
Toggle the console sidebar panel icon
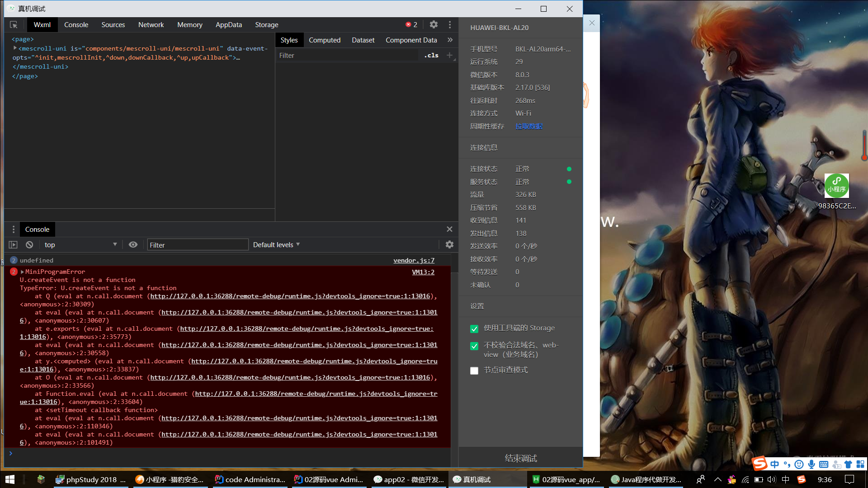coord(13,244)
